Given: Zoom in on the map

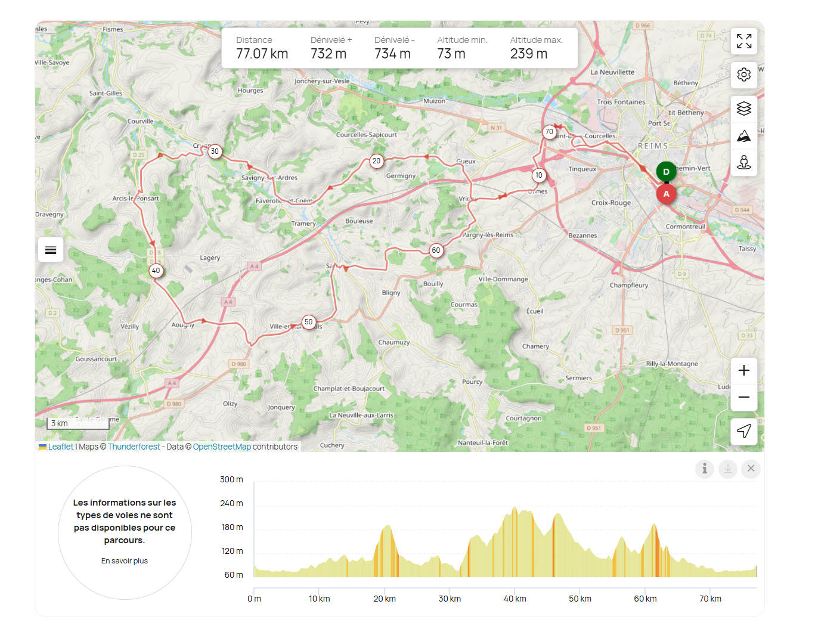Looking at the screenshot, I should click(x=743, y=371).
